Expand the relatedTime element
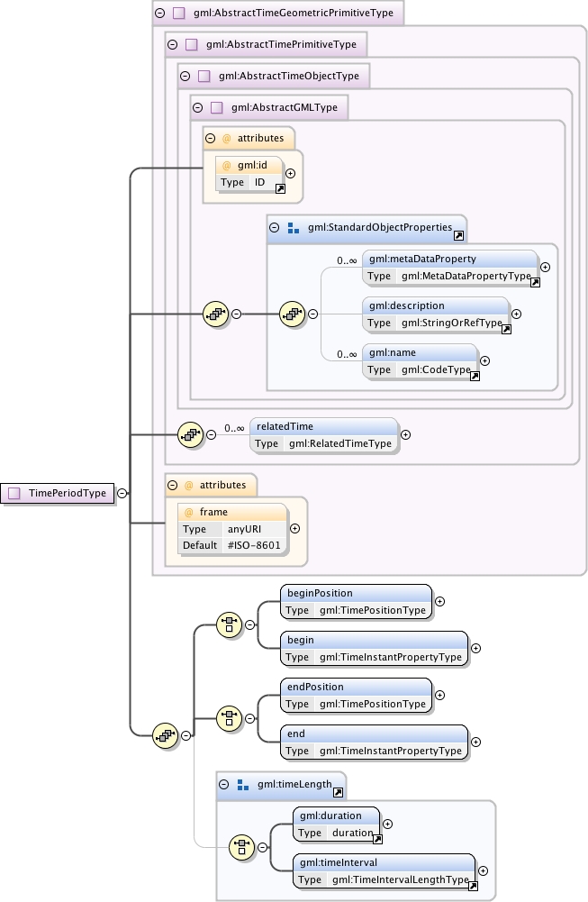588x902 pixels. coord(405,435)
